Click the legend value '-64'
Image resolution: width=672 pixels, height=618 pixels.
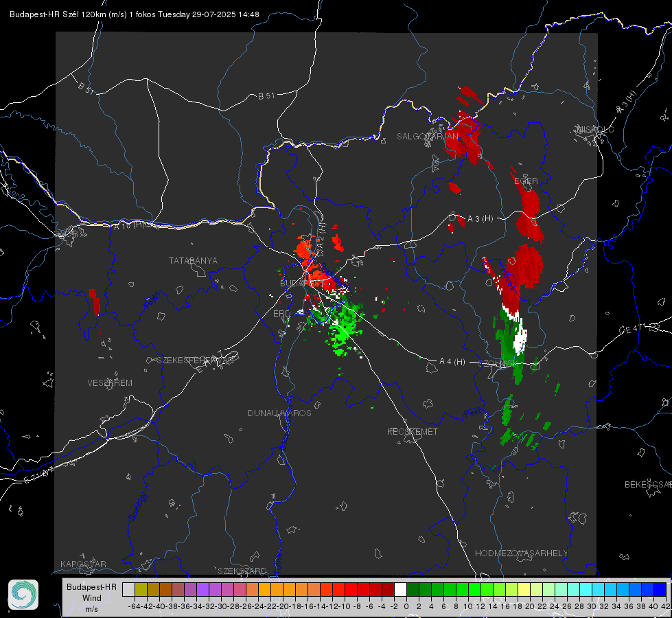[x=134, y=606]
